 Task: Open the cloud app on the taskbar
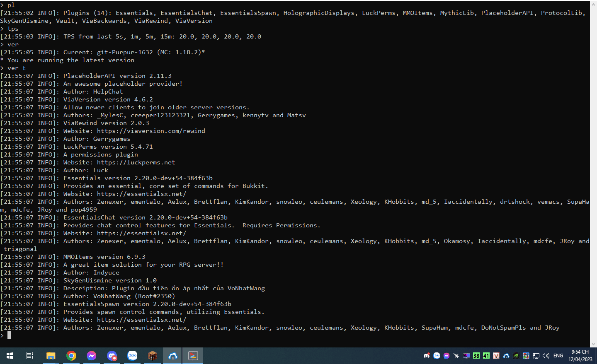[173, 356]
